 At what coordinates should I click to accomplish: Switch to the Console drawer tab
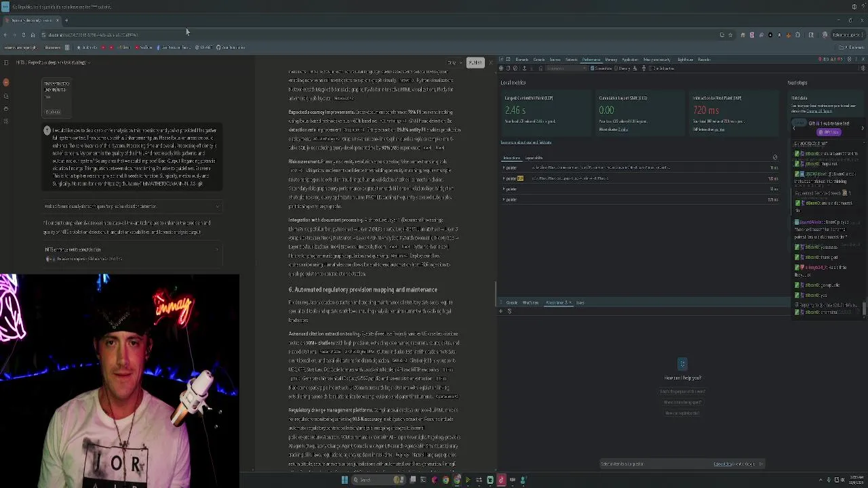tap(512, 302)
